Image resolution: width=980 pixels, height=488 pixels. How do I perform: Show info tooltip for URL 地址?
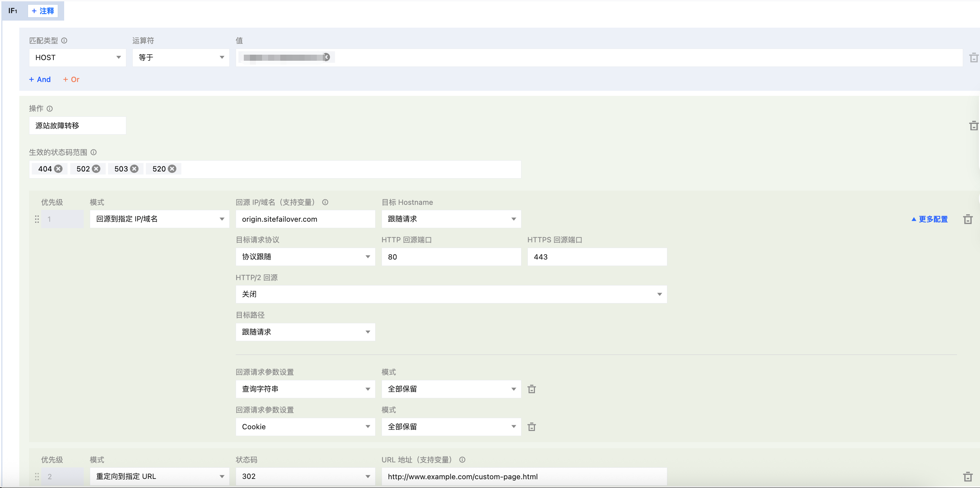[x=462, y=460]
